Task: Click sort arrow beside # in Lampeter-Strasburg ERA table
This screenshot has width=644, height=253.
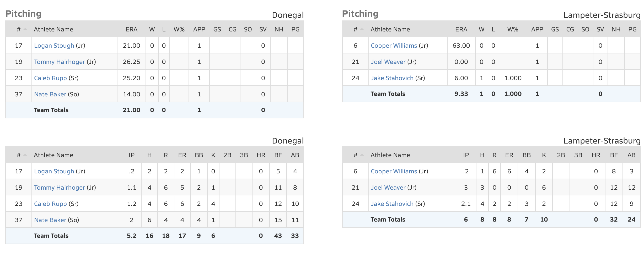Action: (362, 29)
